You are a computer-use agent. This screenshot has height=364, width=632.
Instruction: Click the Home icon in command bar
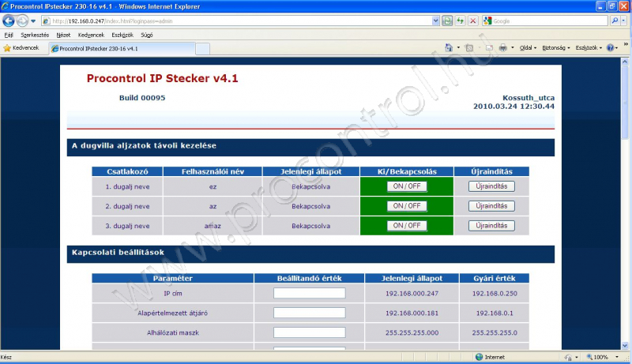(449, 47)
